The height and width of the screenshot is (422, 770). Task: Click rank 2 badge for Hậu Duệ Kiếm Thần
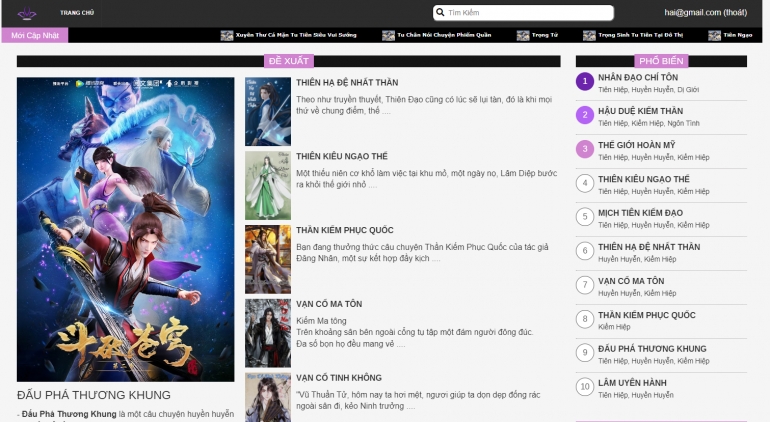tap(585, 115)
